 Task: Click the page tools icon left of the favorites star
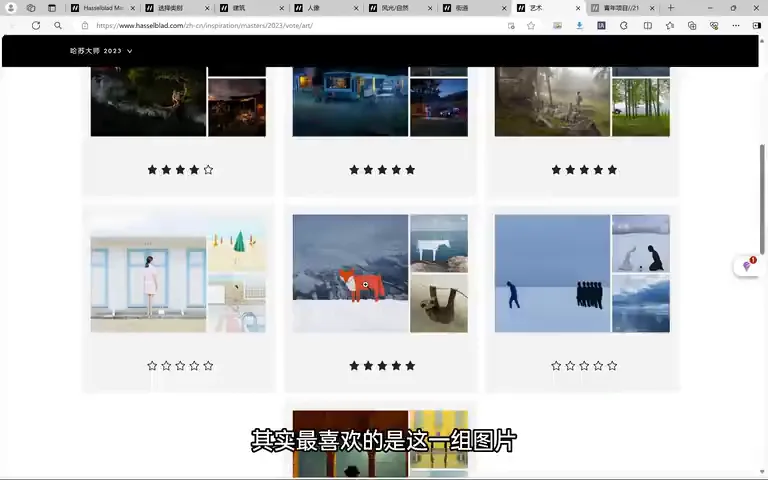tap(511, 25)
